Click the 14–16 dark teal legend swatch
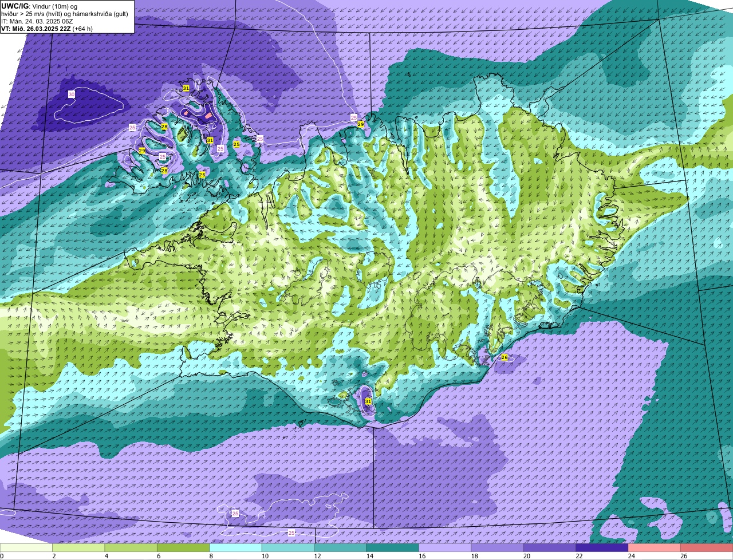733x560 pixels. (x=393, y=548)
